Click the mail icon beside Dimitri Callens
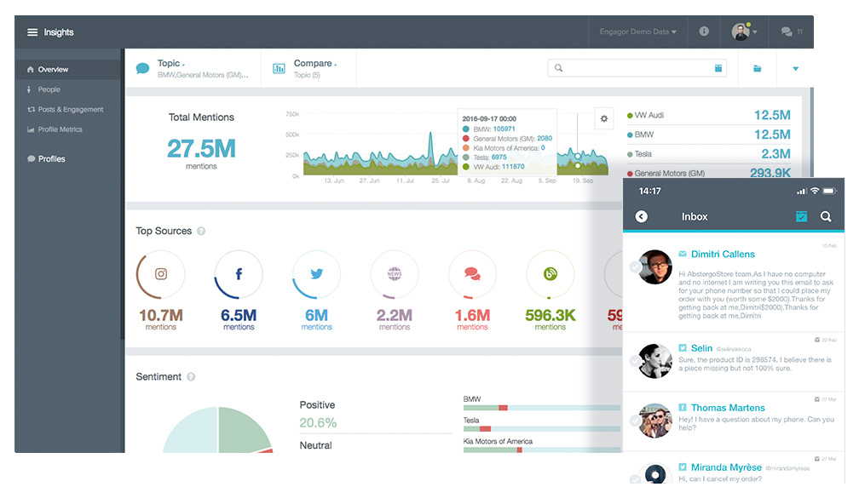The height and width of the screenshot is (504, 859). [683, 254]
